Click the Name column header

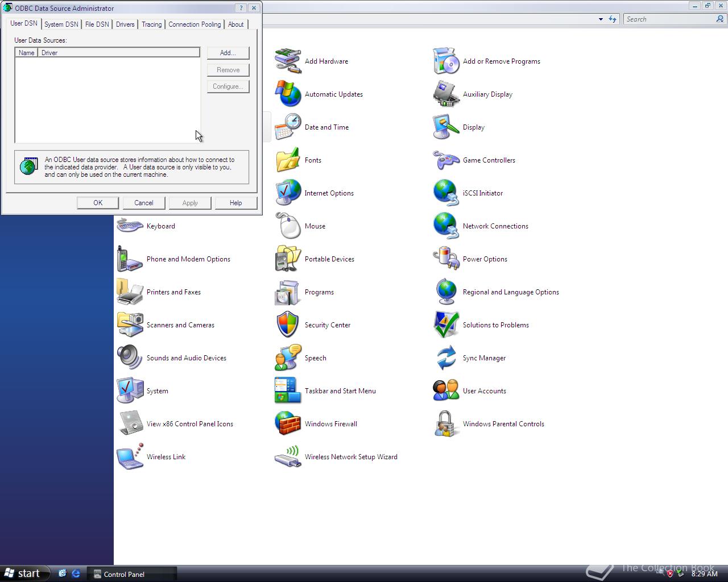(x=27, y=53)
